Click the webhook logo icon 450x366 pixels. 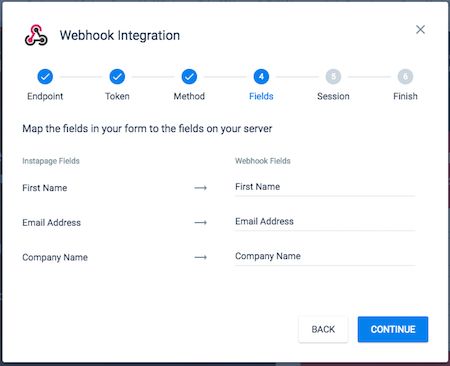36,35
